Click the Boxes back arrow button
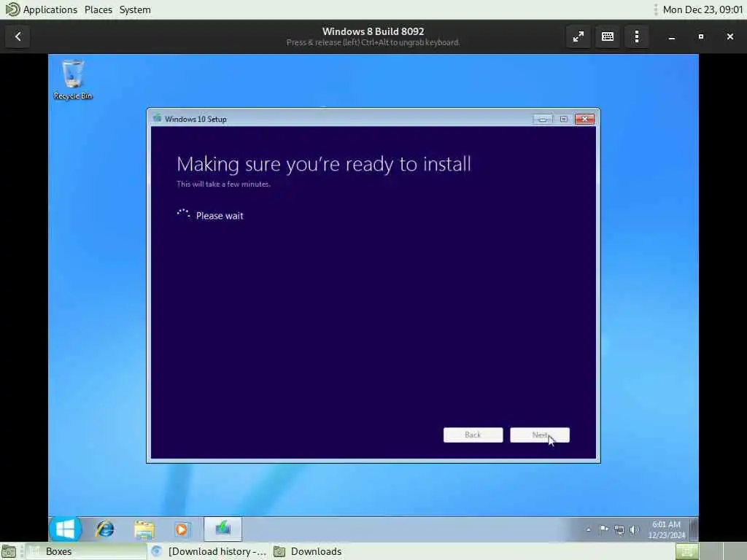Image resolution: width=747 pixels, height=560 pixels. [x=18, y=36]
